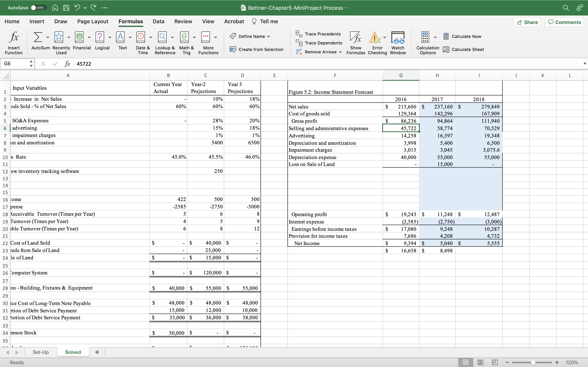Open the Financial functions icon
588x367 pixels.
(x=79, y=37)
